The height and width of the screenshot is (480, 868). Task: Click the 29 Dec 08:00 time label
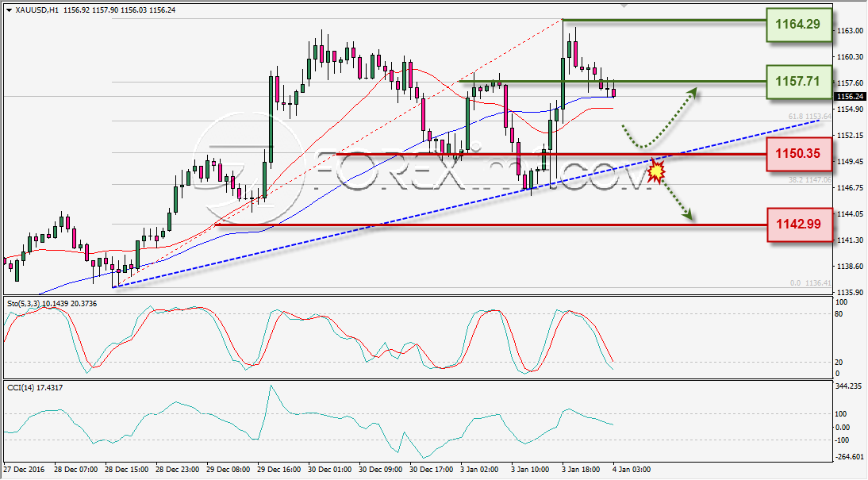pyautogui.click(x=229, y=470)
